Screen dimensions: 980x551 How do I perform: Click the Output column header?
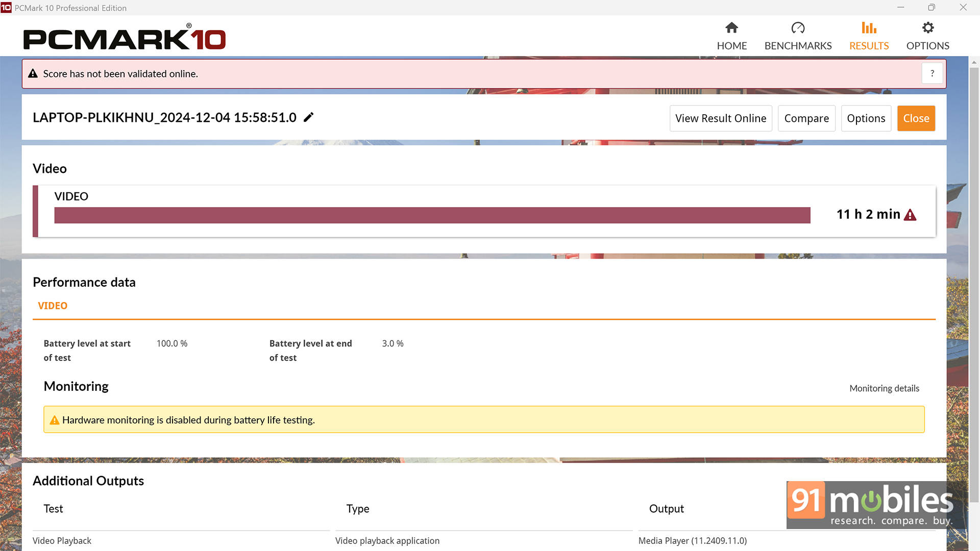666,509
